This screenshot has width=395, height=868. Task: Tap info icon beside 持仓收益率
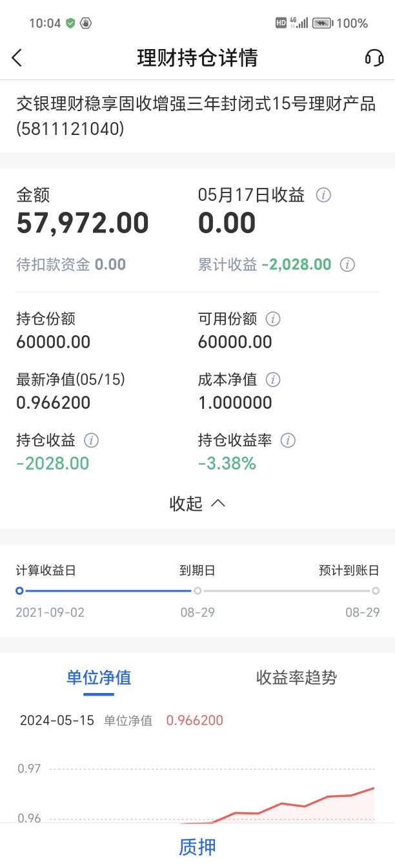click(289, 440)
